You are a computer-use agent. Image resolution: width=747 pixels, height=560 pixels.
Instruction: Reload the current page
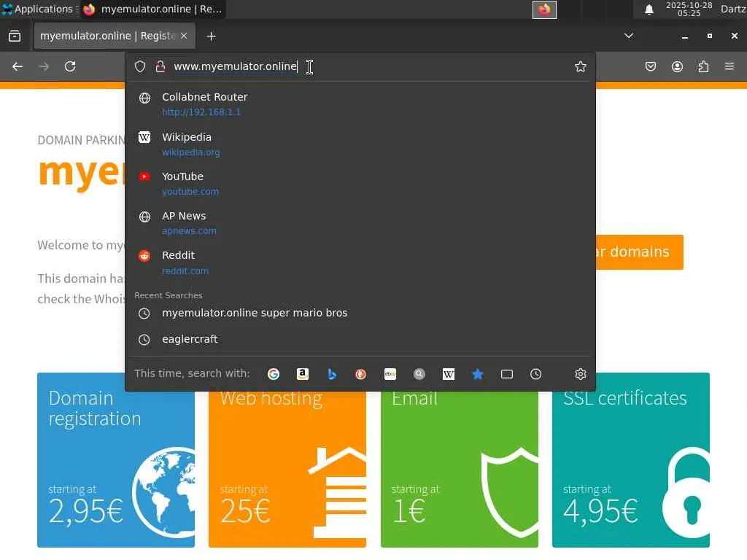tap(70, 66)
